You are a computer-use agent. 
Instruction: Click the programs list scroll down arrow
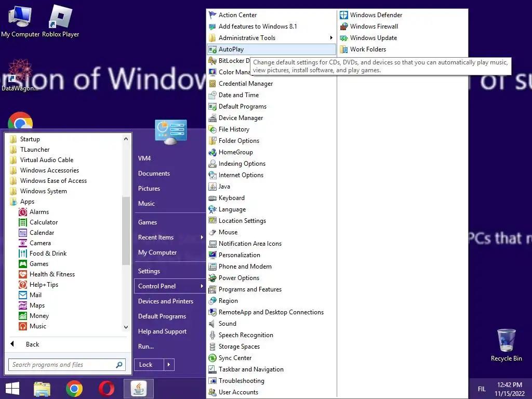click(x=126, y=327)
